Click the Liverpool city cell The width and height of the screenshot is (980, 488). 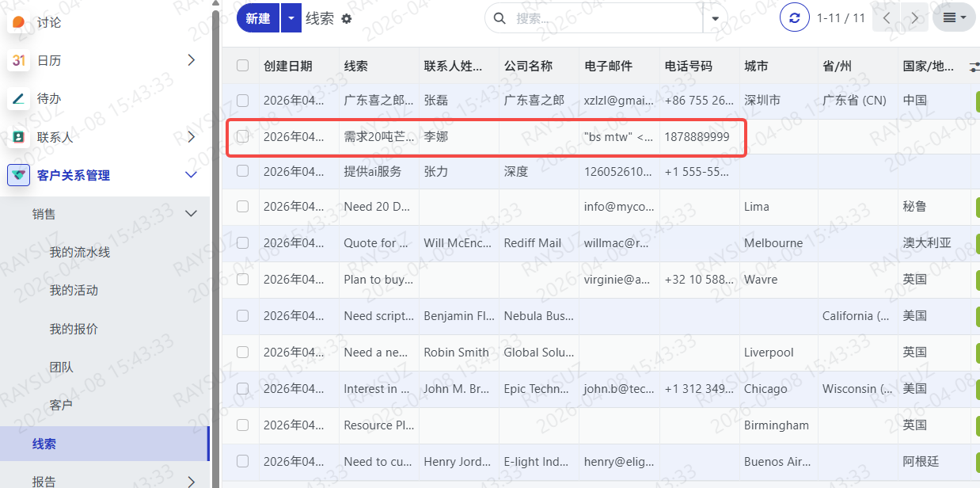779,352
